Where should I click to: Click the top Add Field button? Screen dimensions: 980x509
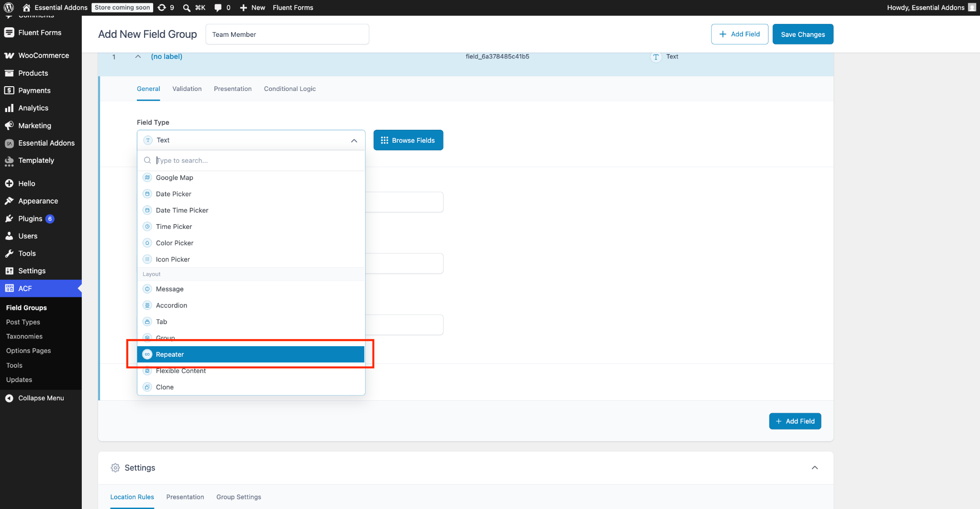click(740, 34)
